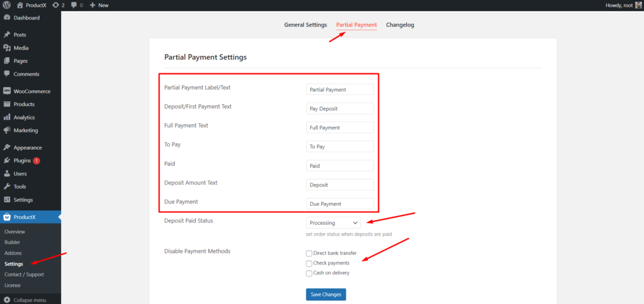Open the License submenu item
The height and width of the screenshot is (304, 644).
(13, 285)
